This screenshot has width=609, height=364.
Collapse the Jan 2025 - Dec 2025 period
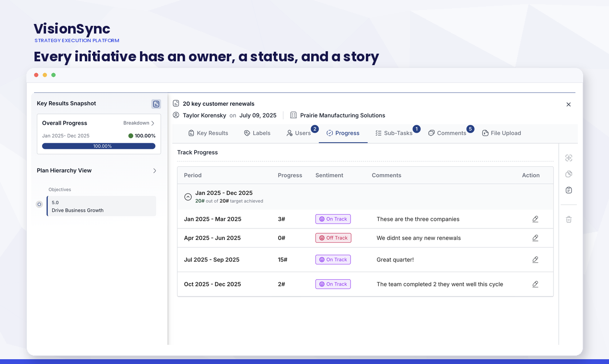tap(188, 197)
